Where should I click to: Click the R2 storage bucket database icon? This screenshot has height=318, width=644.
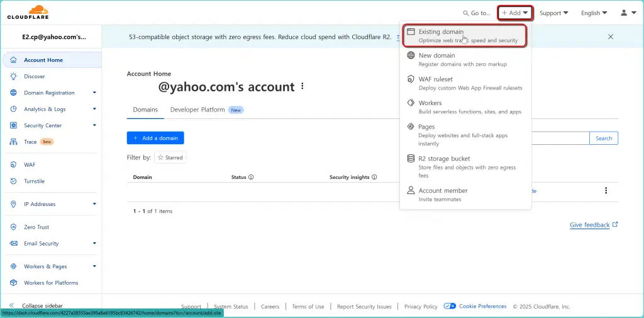(411, 159)
